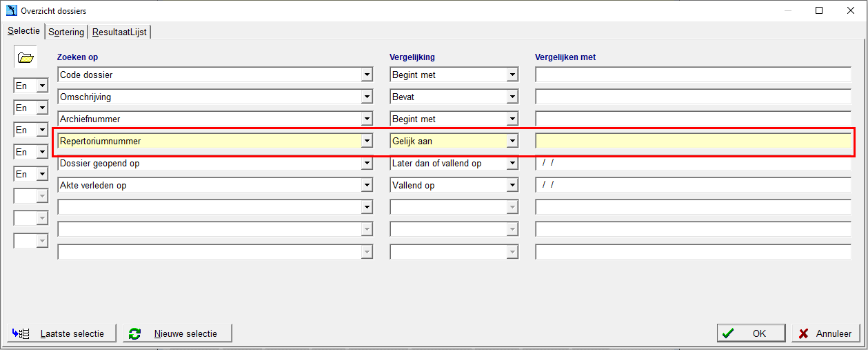Expand the Later dan of vallend op dropdown
The width and height of the screenshot is (868, 350).
point(512,163)
